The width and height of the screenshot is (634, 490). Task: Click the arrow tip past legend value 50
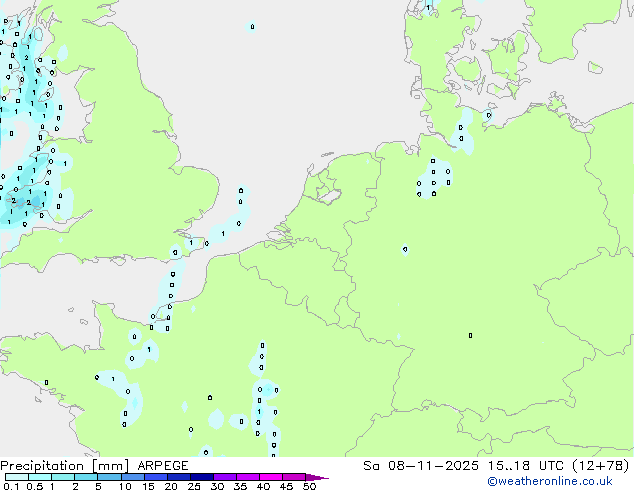coord(318,477)
